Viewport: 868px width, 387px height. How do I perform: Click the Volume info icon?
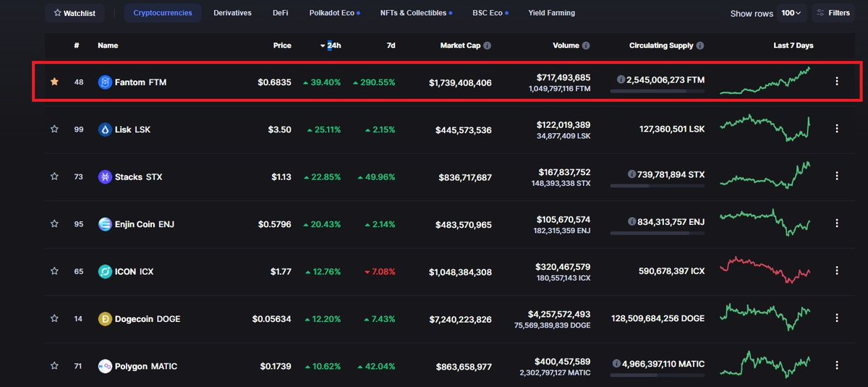[586, 46]
